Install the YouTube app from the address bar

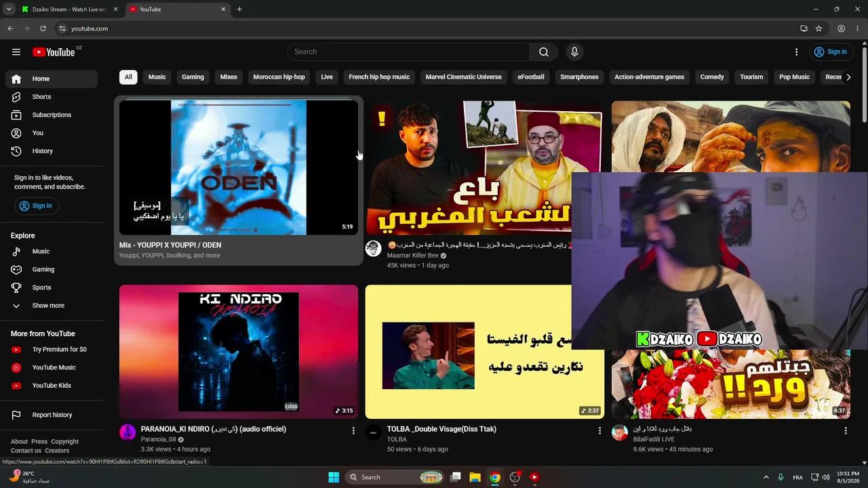click(x=804, y=28)
